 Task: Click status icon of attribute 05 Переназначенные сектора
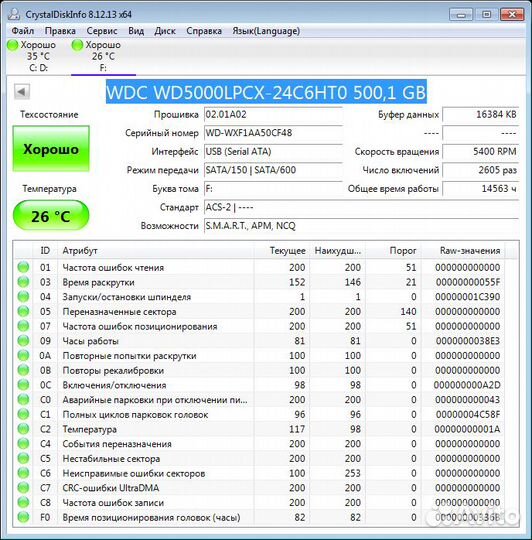[x=23, y=311]
